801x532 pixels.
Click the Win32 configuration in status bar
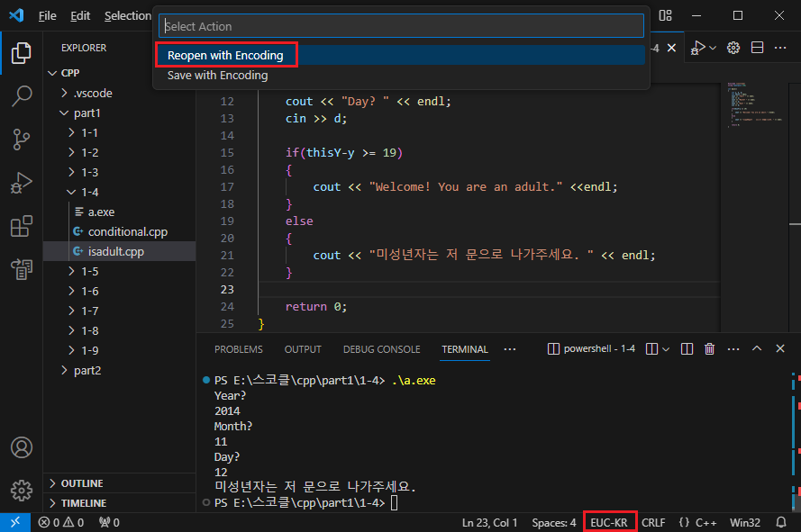[745, 522]
